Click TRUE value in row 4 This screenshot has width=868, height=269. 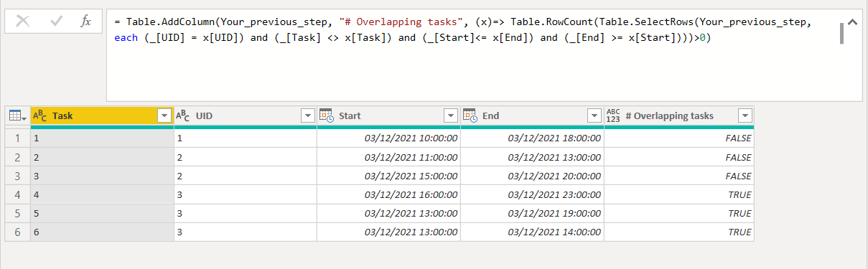point(739,194)
